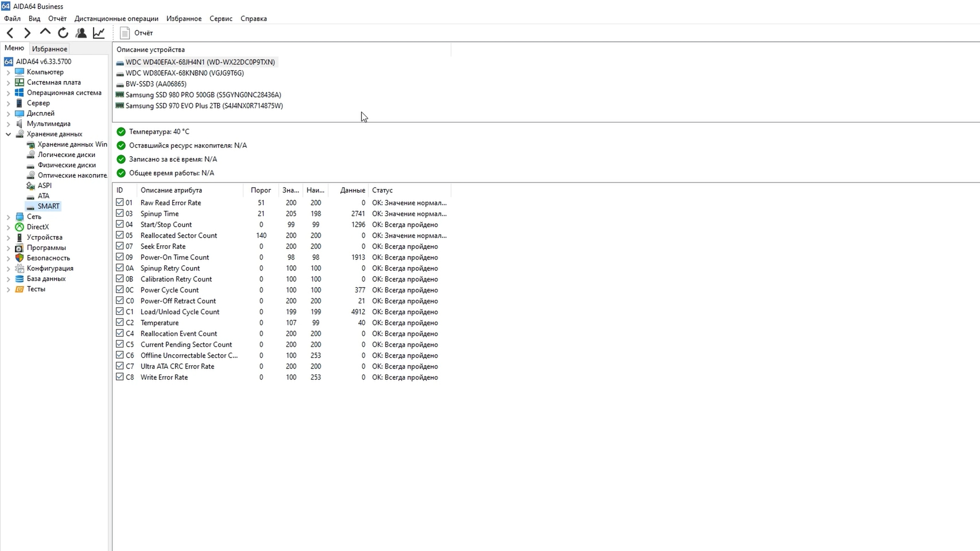Image resolution: width=980 pixels, height=551 pixels.
Task: Click the graph chart toolbar icon
Action: coord(99,33)
